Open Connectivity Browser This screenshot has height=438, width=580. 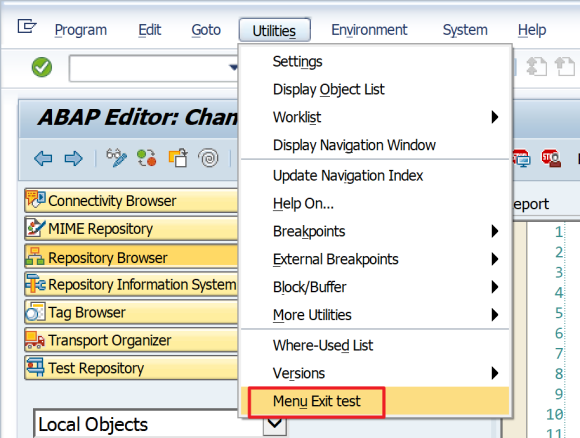coord(131,201)
